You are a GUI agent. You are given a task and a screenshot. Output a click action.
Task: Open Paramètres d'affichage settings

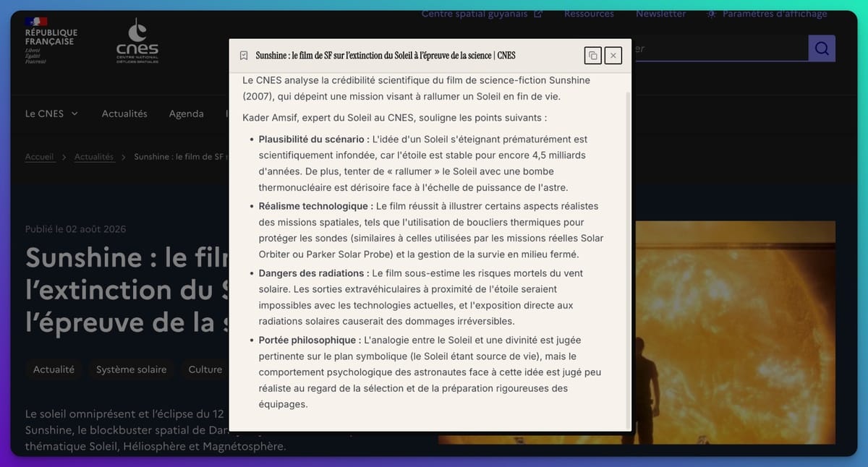click(775, 14)
